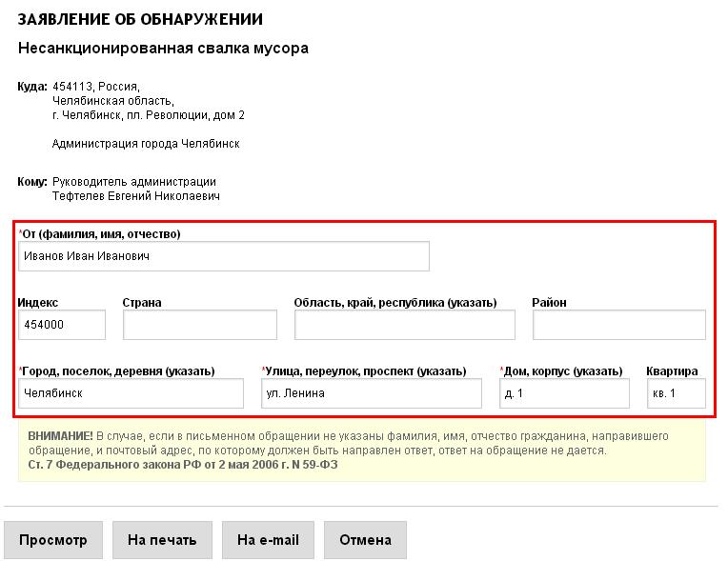Viewport: 728px width, 561px height.
Task: Edit the city field containing Челябинск
Action: (x=131, y=393)
